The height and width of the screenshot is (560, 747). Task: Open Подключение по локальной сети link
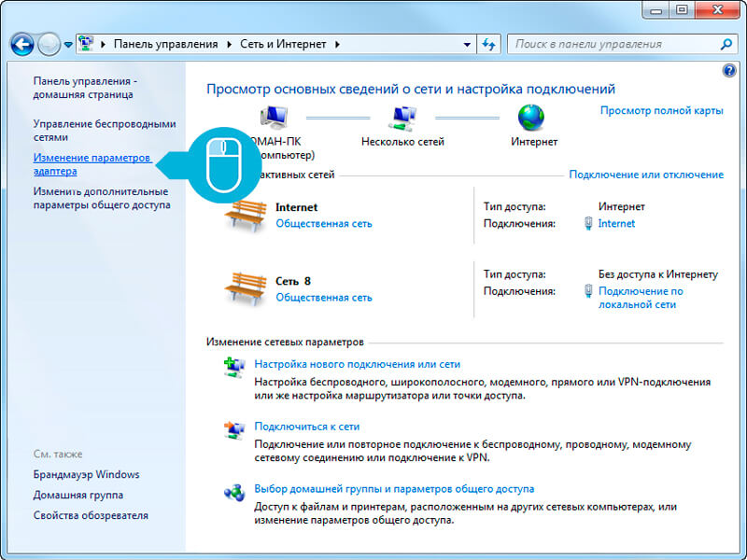click(641, 298)
